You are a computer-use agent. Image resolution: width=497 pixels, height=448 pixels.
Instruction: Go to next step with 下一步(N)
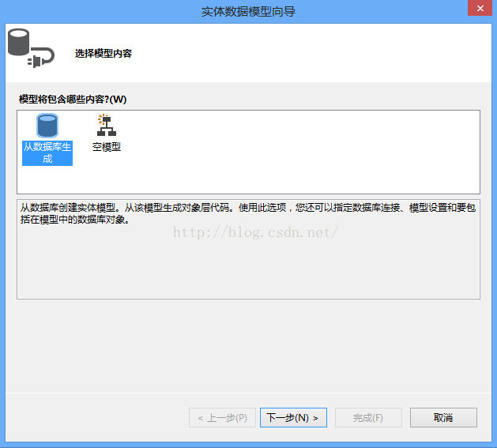coord(293,417)
